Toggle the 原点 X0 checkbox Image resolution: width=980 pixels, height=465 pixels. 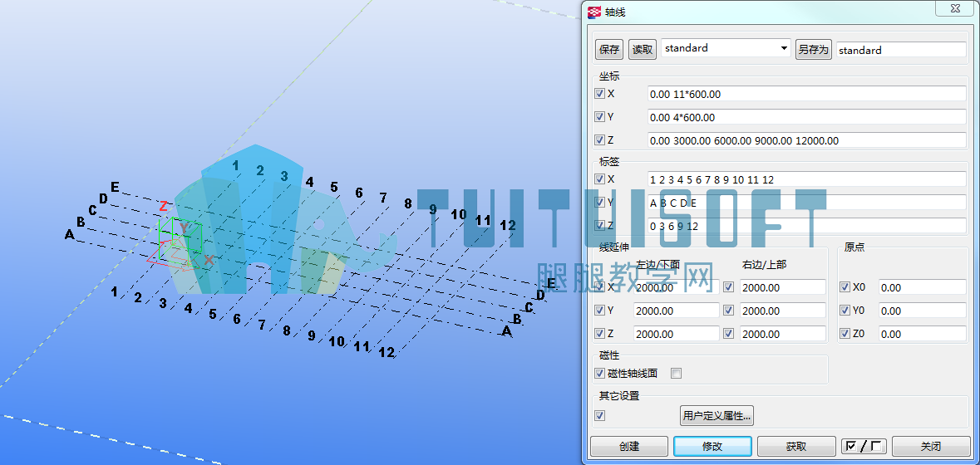pyautogui.click(x=845, y=287)
